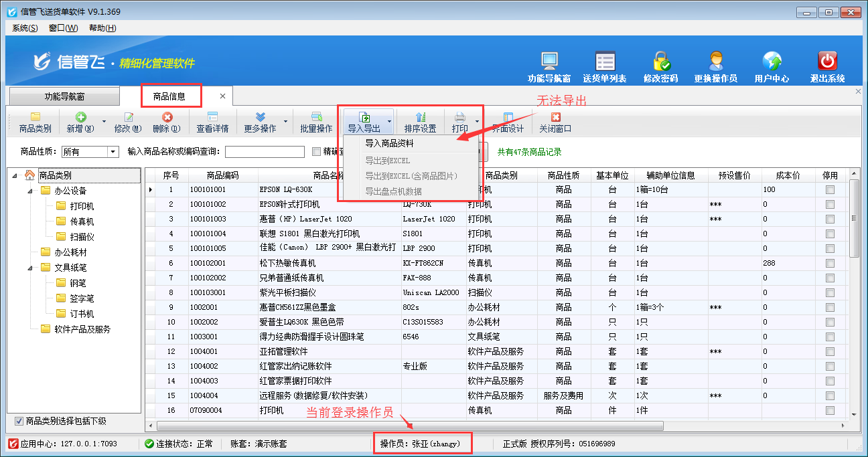Open 功能导航窗 icon in top banner
Viewport: 868px width, 457px height.
(549, 62)
